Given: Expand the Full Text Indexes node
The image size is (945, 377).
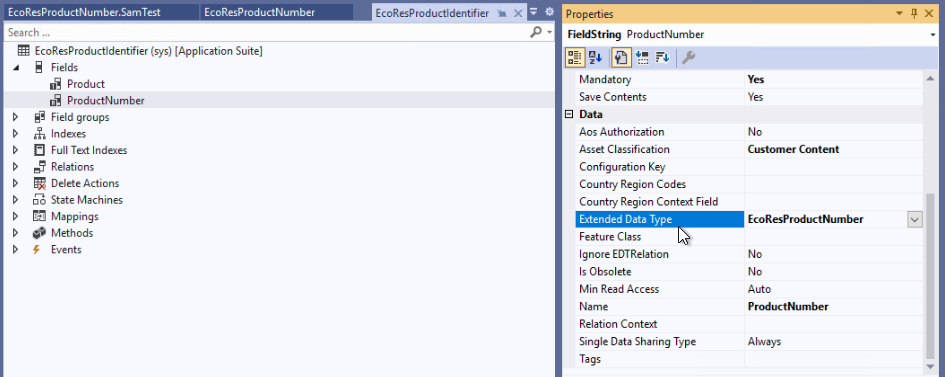Looking at the screenshot, I should [16, 151].
